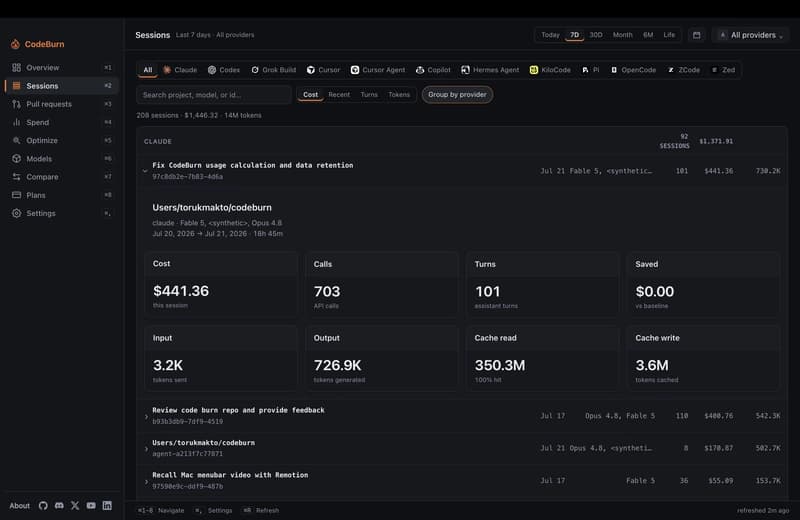This screenshot has width=800, height=520.
Task: Open the Settings gear icon in sidebar
Action: pos(16,213)
